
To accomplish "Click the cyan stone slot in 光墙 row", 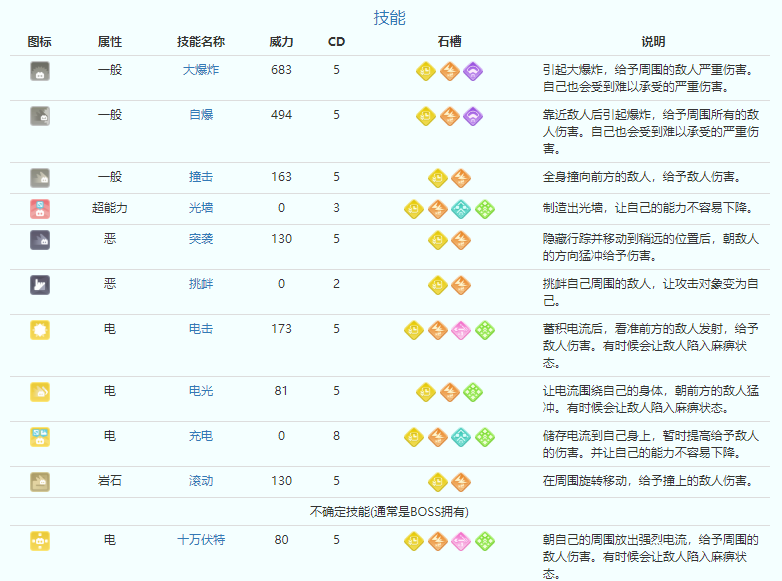I will pyautogui.click(x=461, y=209).
